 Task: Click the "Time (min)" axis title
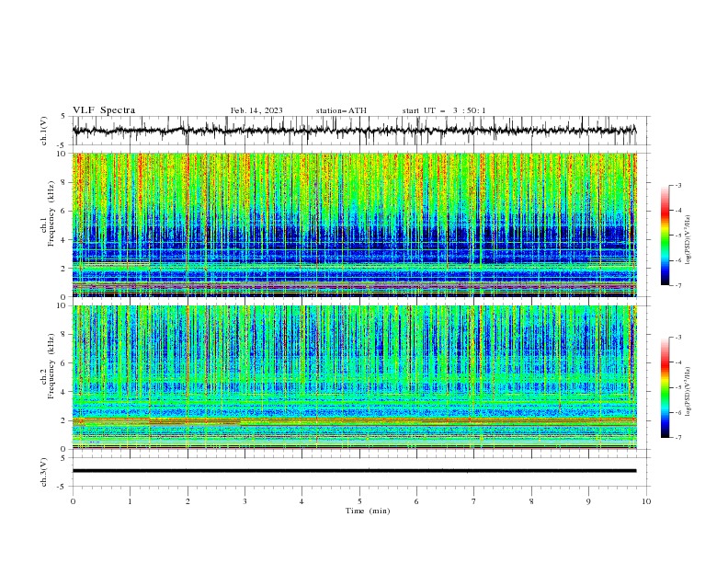pos(368,511)
